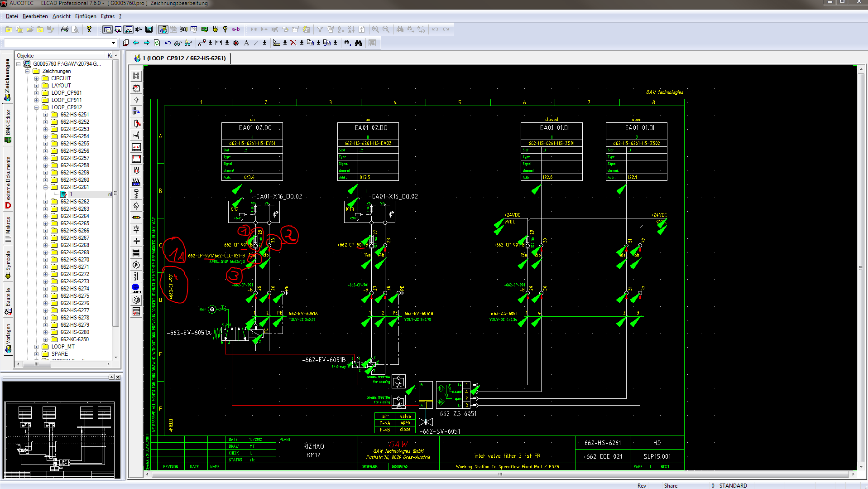
Task: Expand the LAYOUT folder
Action: point(37,86)
